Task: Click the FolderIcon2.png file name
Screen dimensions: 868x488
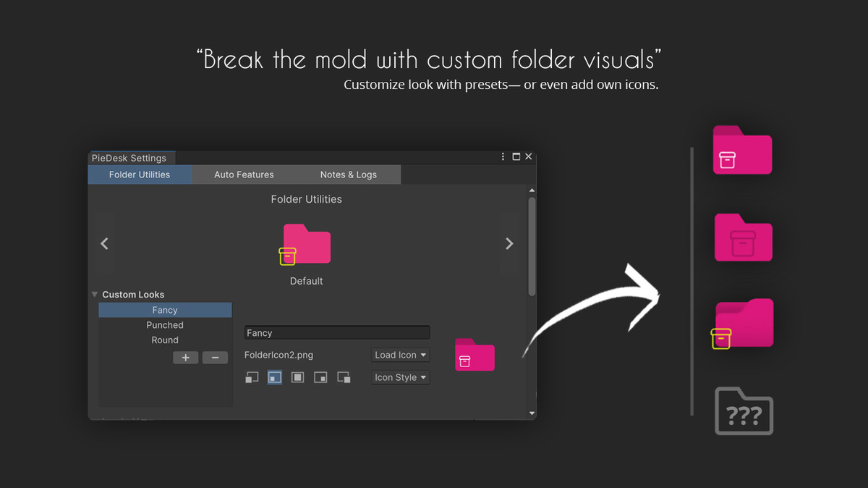Action: [x=278, y=355]
